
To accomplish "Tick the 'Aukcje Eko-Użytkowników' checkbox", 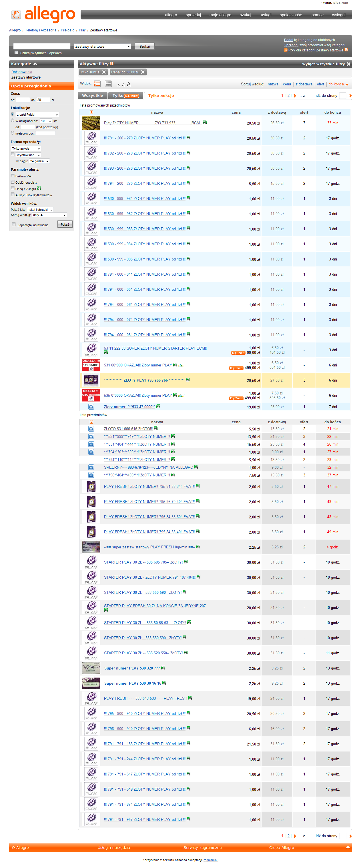I will [x=13, y=195].
